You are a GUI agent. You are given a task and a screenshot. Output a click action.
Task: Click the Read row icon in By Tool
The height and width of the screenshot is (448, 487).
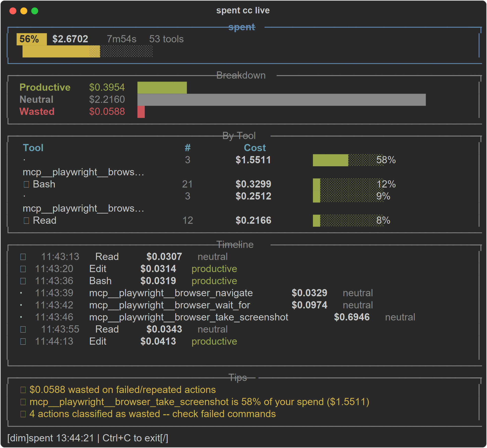pyautogui.click(x=26, y=221)
